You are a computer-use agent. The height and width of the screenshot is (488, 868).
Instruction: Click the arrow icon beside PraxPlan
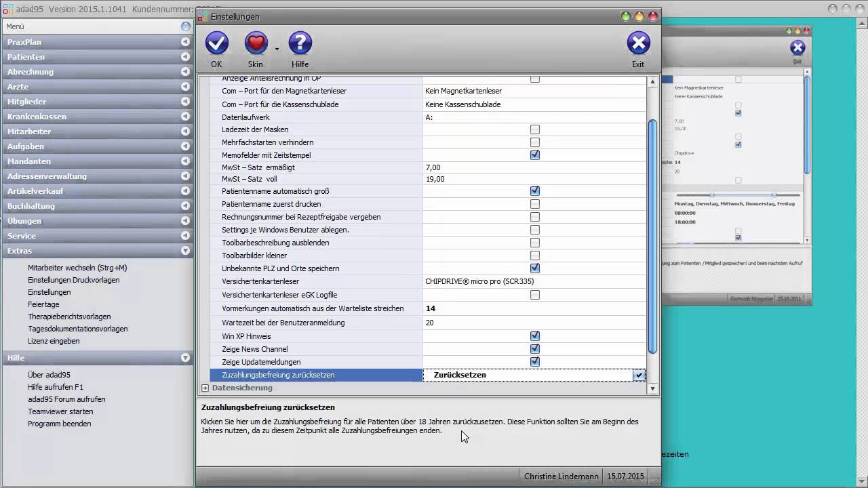tap(185, 42)
